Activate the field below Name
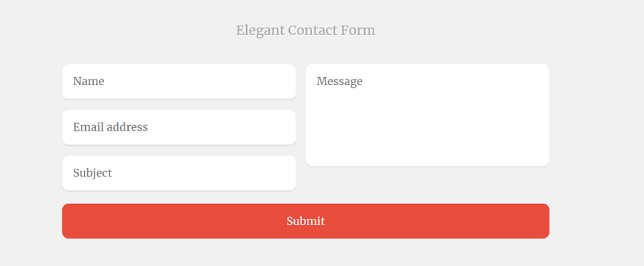Image resolution: width=644 pixels, height=266 pixels. click(x=179, y=127)
